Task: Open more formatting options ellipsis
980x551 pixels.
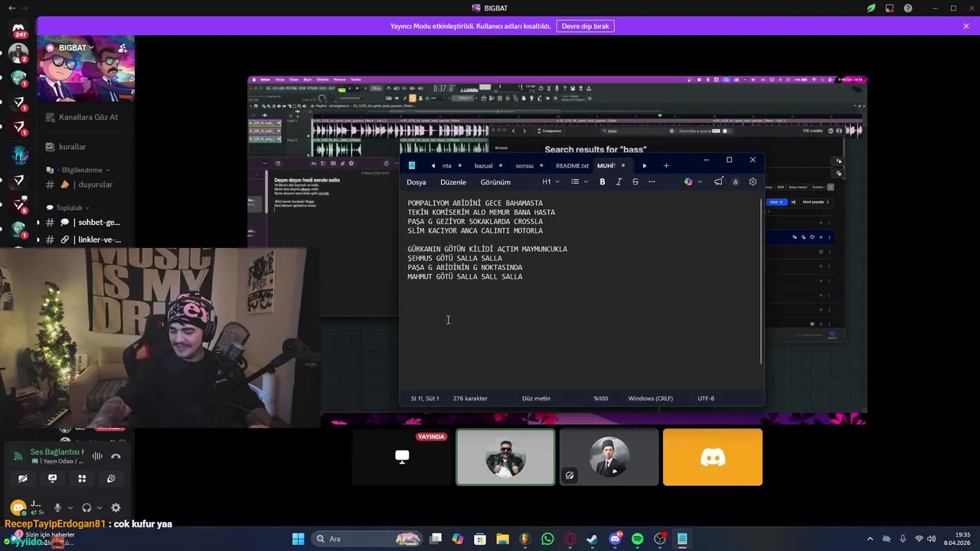Action: (652, 182)
